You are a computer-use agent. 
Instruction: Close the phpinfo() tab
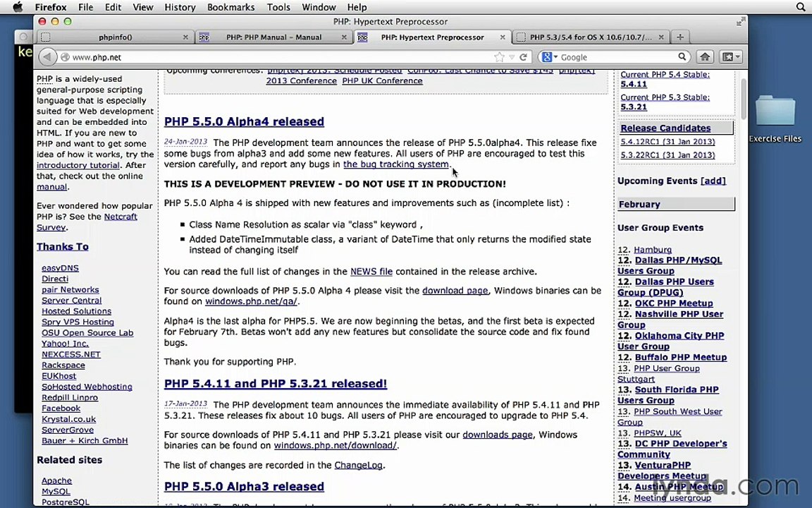(185, 37)
